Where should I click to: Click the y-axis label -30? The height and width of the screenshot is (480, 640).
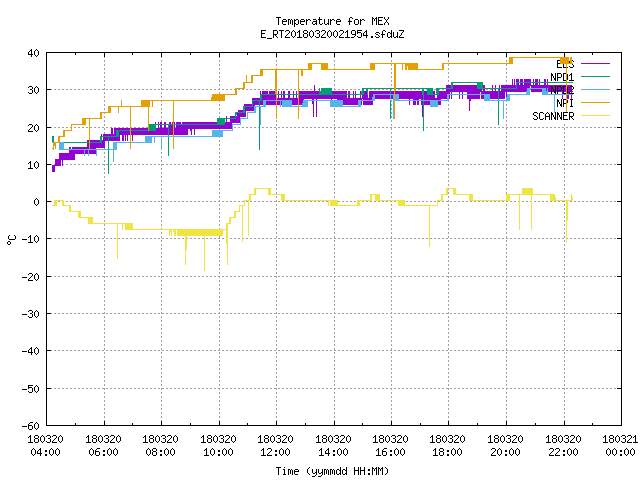pyautogui.click(x=31, y=314)
